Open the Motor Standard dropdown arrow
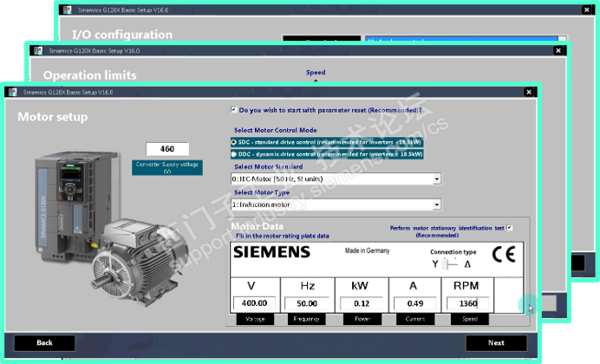Image resolution: width=600 pixels, height=364 pixels. 437,179
